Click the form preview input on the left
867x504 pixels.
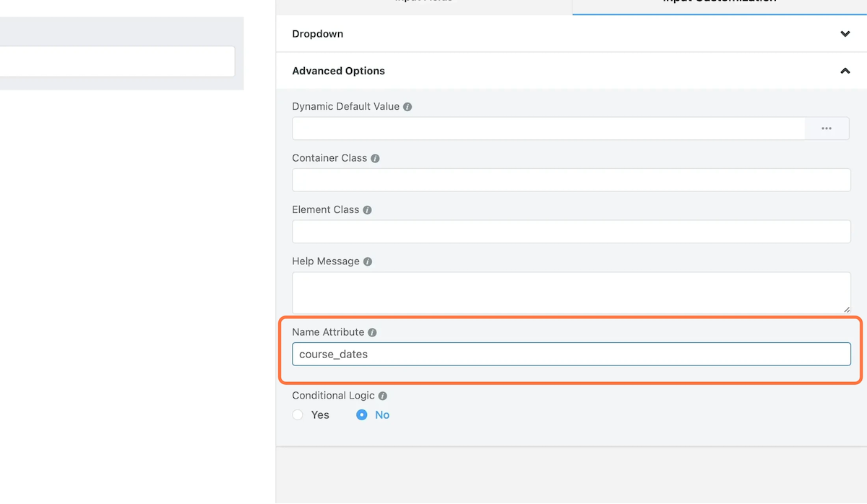(117, 62)
